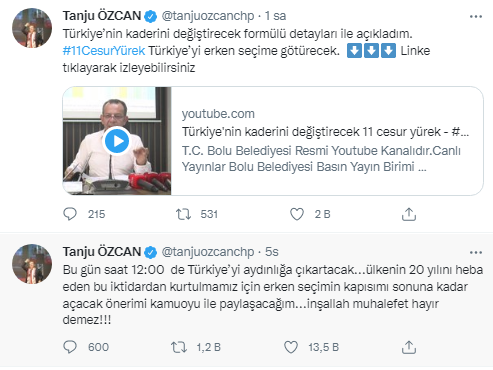Image resolution: width=493 pixels, height=370 pixels.
Task: Open the '1 sa' timestamp of first tweet
Action: (x=275, y=16)
